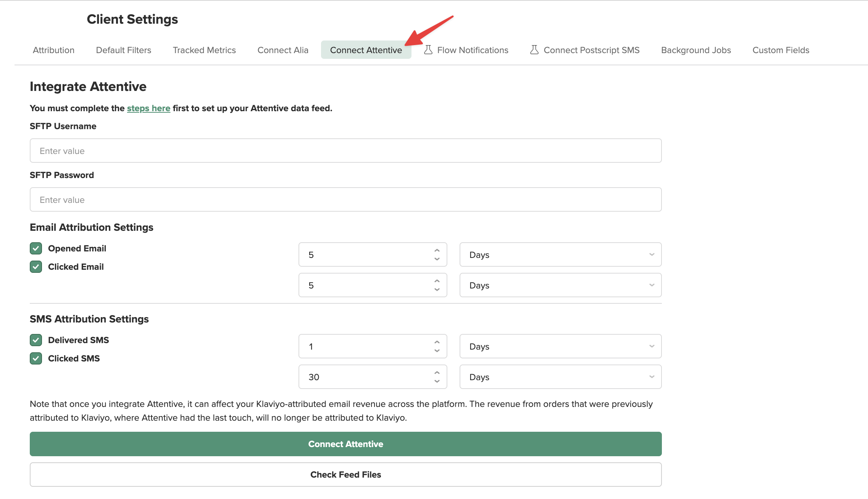Click the Connect Attentive green button
Screen dimensions: 868x499
(346, 444)
